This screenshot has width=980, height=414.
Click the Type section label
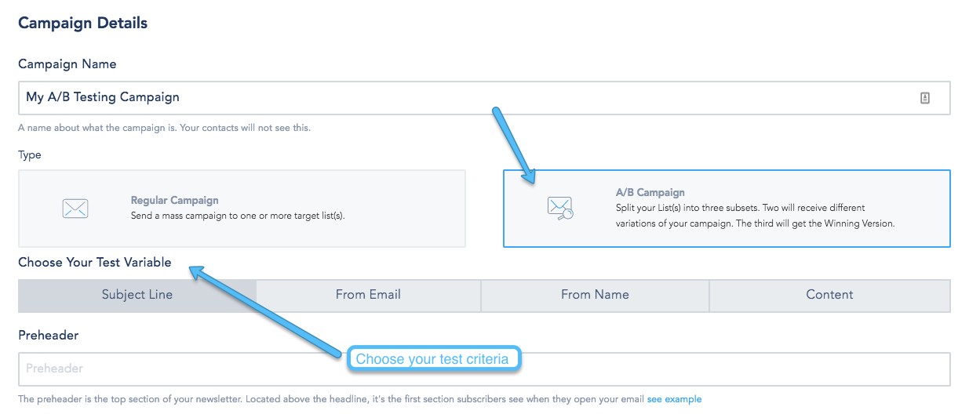pyautogui.click(x=30, y=155)
